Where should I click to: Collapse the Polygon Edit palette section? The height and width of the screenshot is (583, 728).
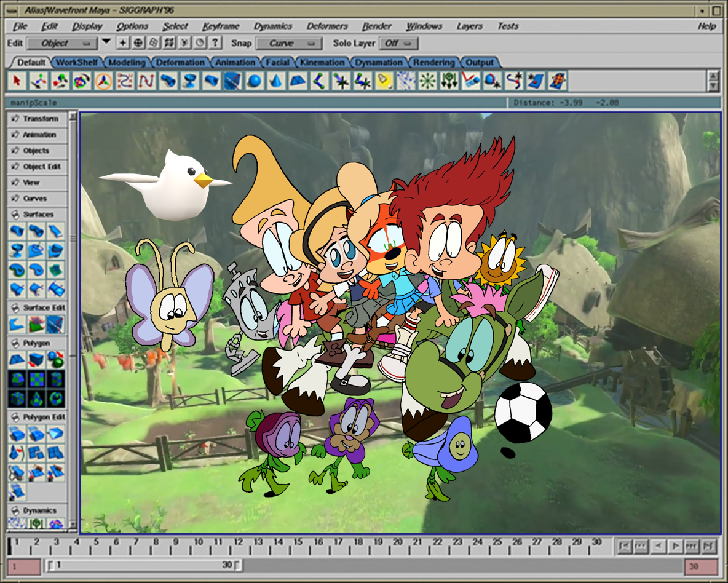click(37, 417)
